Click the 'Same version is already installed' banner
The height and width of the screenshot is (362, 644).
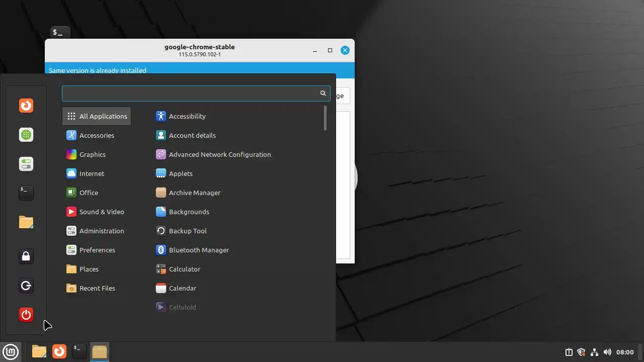[200, 70]
